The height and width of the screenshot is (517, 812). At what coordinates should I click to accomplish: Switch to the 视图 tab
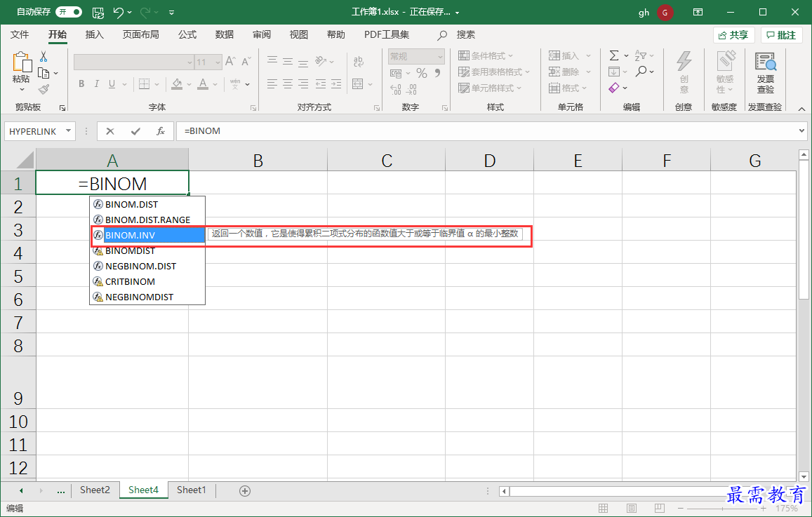(x=299, y=34)
